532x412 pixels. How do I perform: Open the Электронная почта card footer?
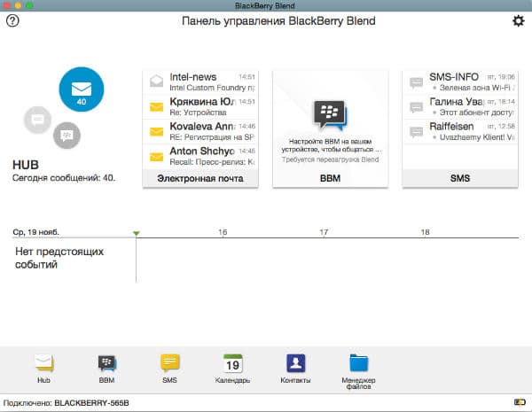click(x=200, y=178)
